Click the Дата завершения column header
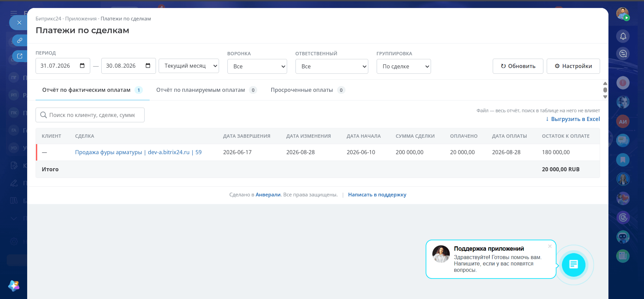 pyautogui.click(x=247, y=136)
